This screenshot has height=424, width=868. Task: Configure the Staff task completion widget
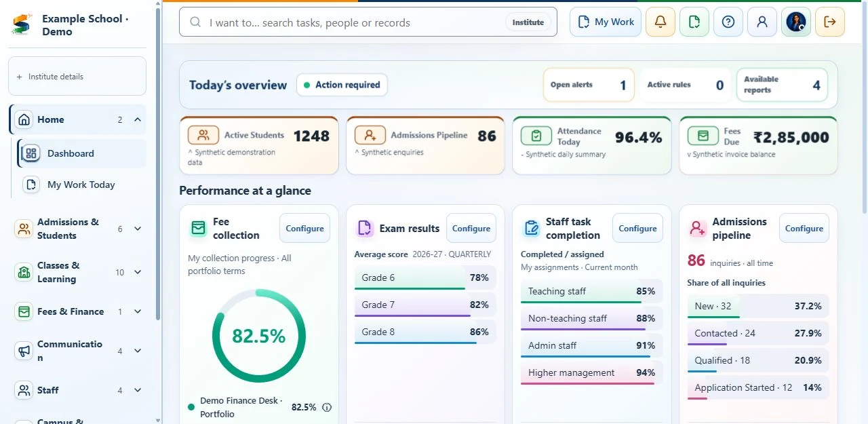pyautogui.click(x=637, y=228)
